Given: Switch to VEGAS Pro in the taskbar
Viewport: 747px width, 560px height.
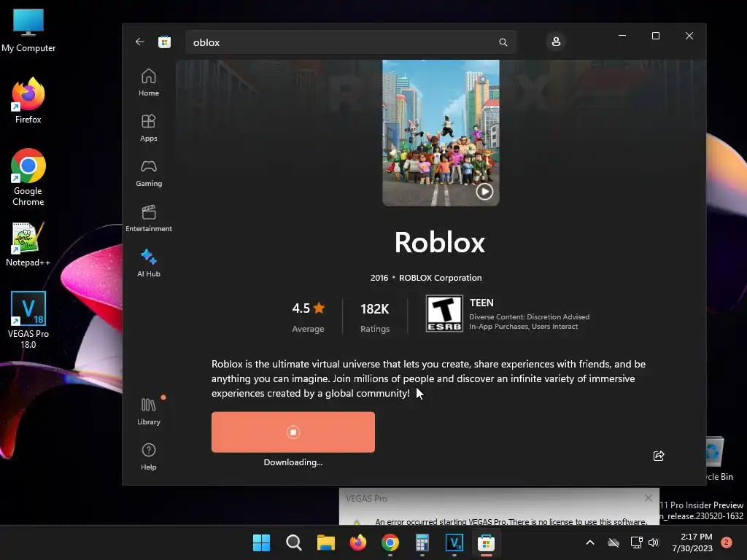Looking at the screenshot, I should [454, 542].
